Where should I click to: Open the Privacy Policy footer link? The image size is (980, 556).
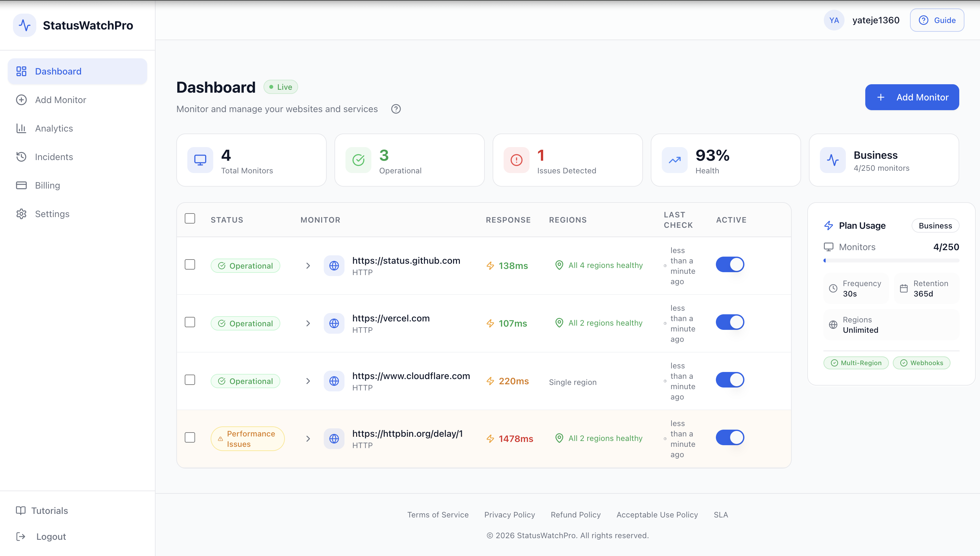(x=509, y=515)
